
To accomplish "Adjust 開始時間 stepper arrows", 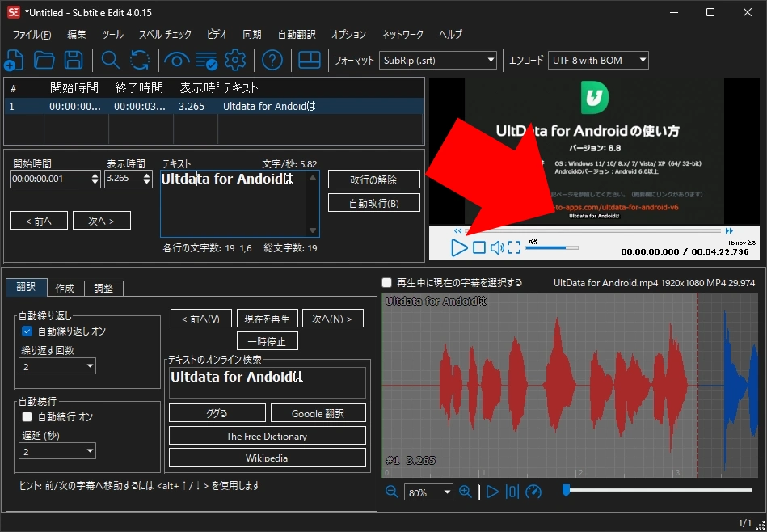I will point(95,179).
